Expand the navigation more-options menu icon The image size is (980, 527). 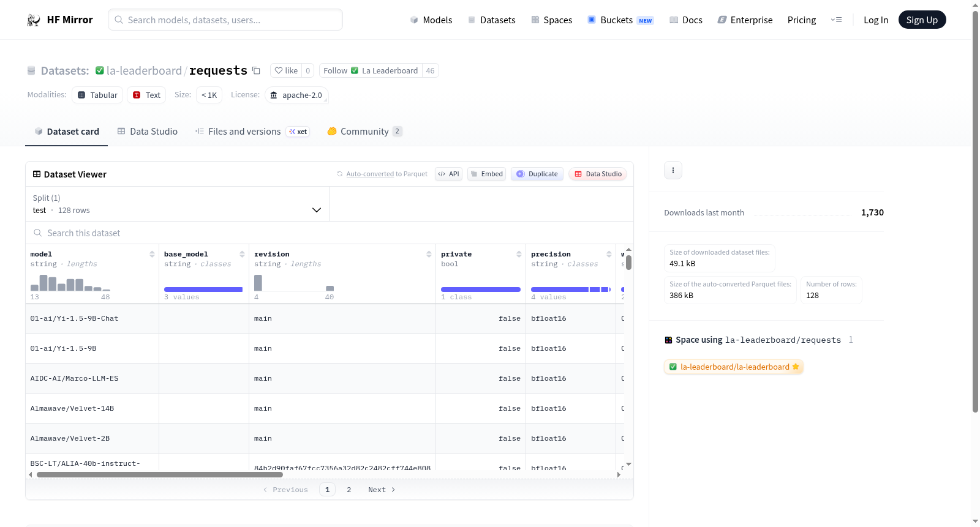[x=836, y=20]
